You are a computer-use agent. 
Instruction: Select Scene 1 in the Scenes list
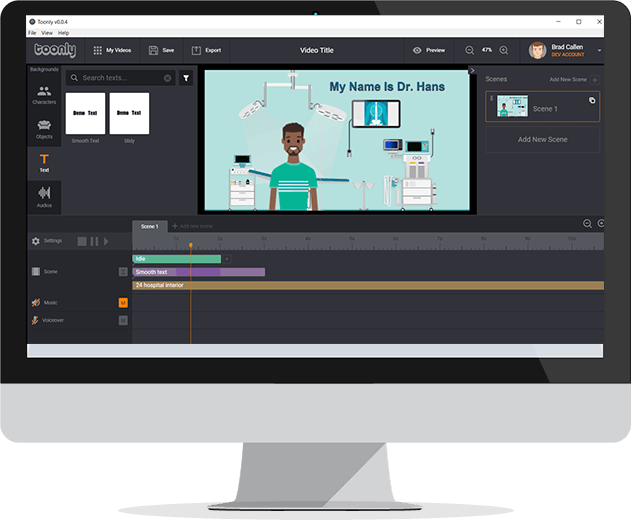542,107
